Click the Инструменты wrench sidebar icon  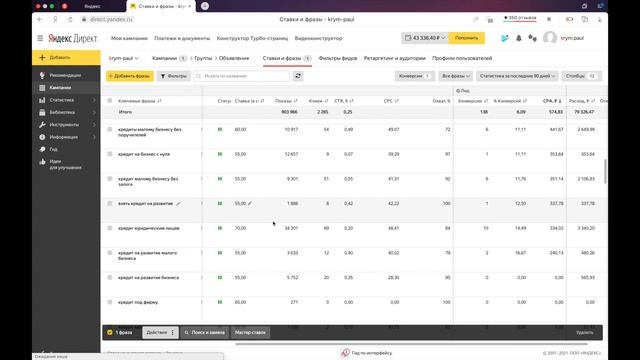click(x=42, y=124)
